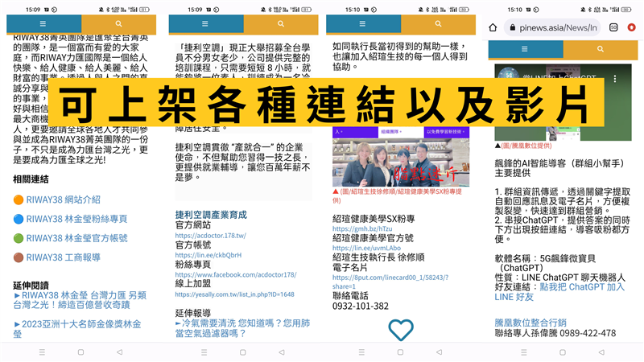
Task: Open the browser tab switcher icon
Action: click(x=614, y=27)
